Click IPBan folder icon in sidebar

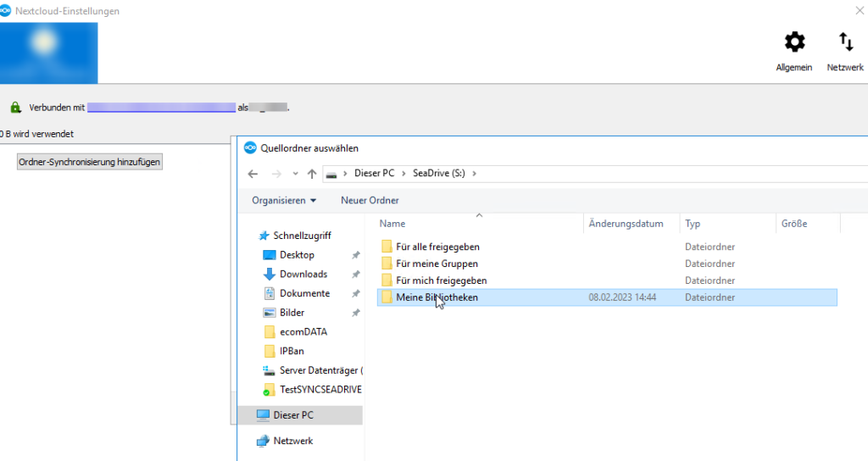click(270, 351)
